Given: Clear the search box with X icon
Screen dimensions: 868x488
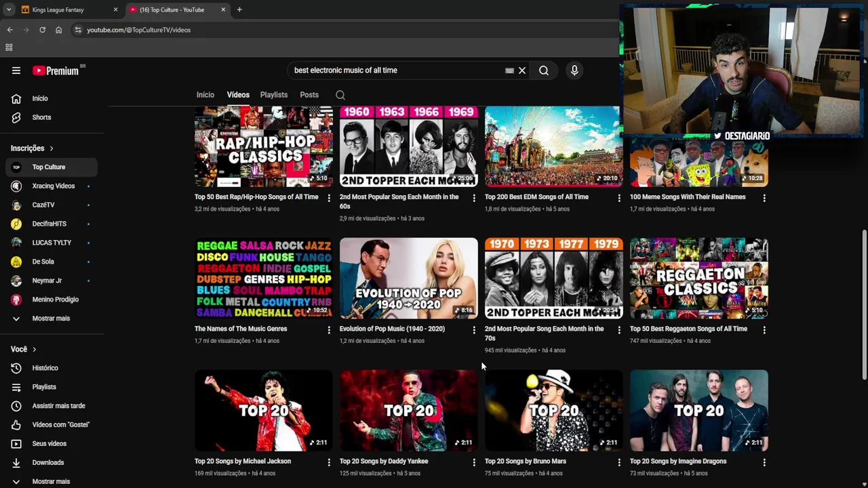Looking at the screenshot, I should [x=522, y=70].
